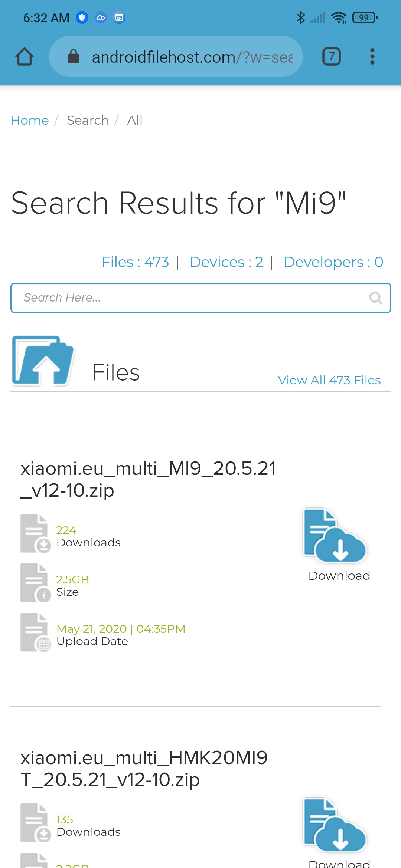Tap the 'Search Results for "Mi9"' heading

click(x=179, y=203)
